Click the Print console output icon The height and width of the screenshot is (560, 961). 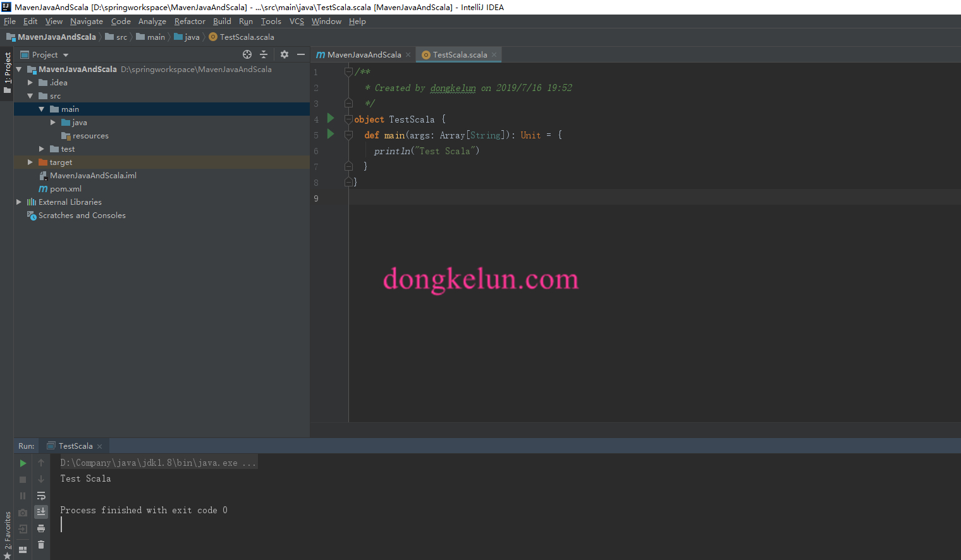[41, 528]
